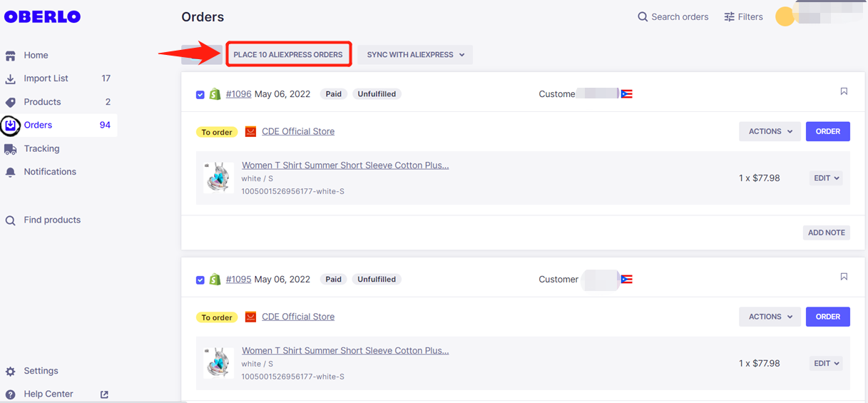Image resolution: width=868 pixels, height=403 pixels.
Task: Click the Tracking truck icon
Action: coord(11,149)
